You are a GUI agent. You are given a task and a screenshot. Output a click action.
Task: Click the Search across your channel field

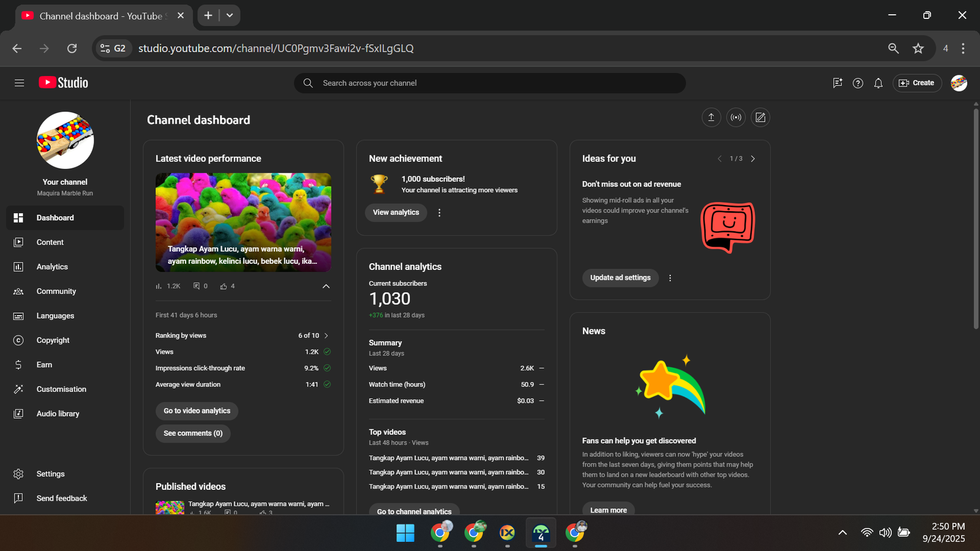coord(490,83)
